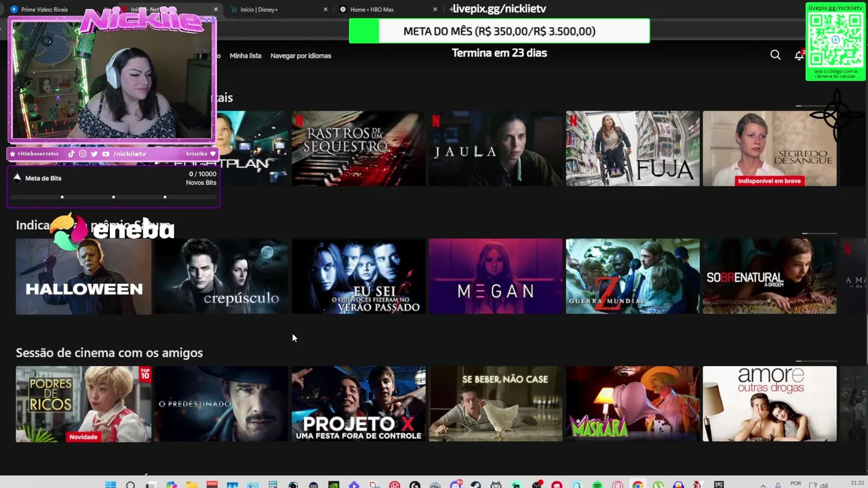
Task: Click the Disney+ tab favicon
Action: (x=233, y=9)
